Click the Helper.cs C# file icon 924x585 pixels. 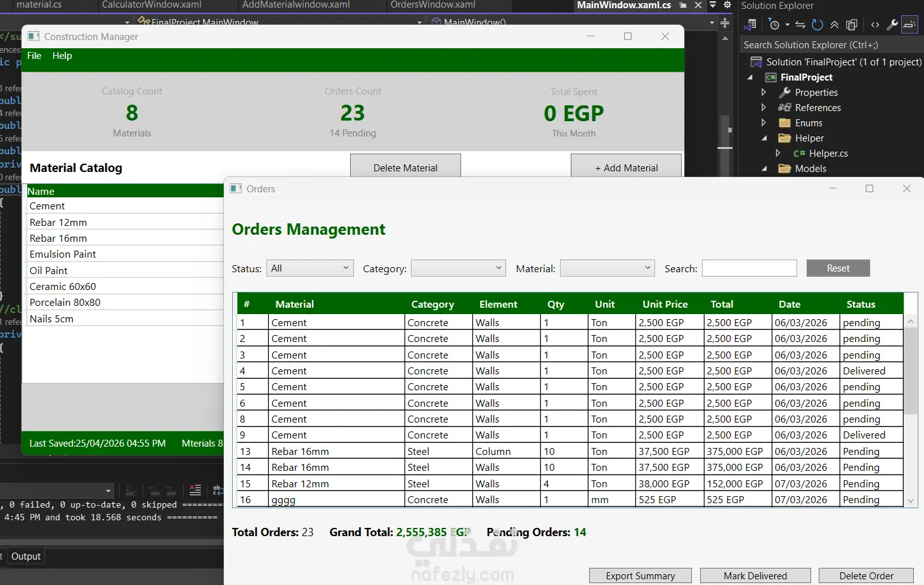[800, 154]
